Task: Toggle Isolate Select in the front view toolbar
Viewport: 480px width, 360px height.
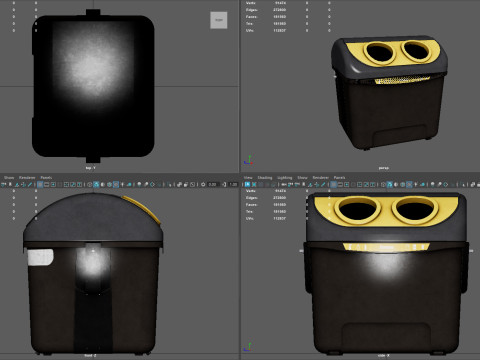Action: 169,184
